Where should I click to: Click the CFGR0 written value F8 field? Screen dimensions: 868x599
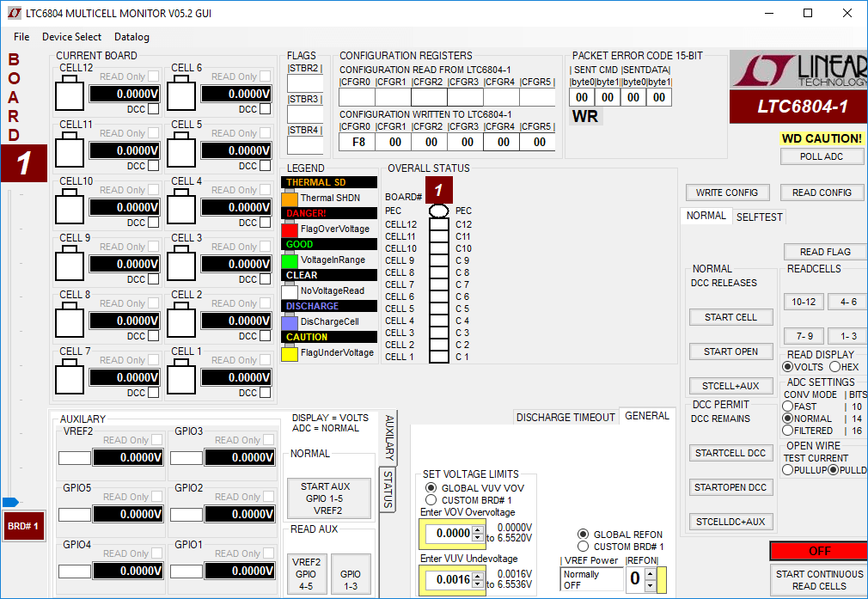[358, 143]
